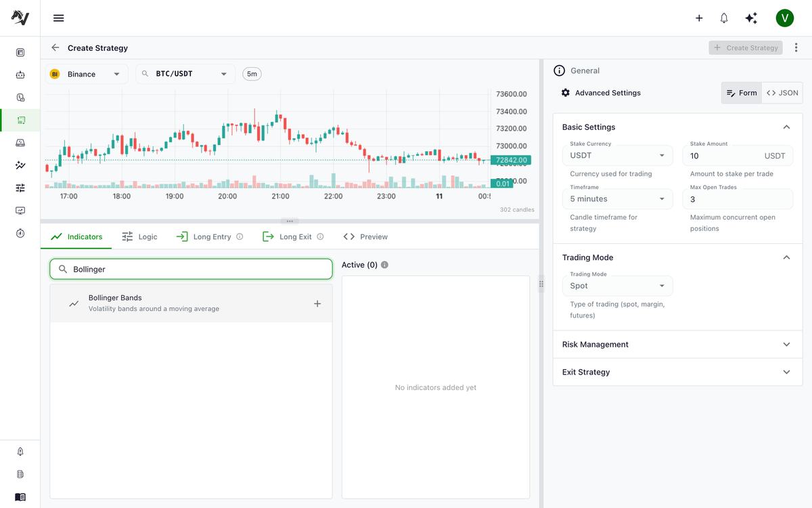Open the hamburger navigation menu

click(x=59, y=18)
